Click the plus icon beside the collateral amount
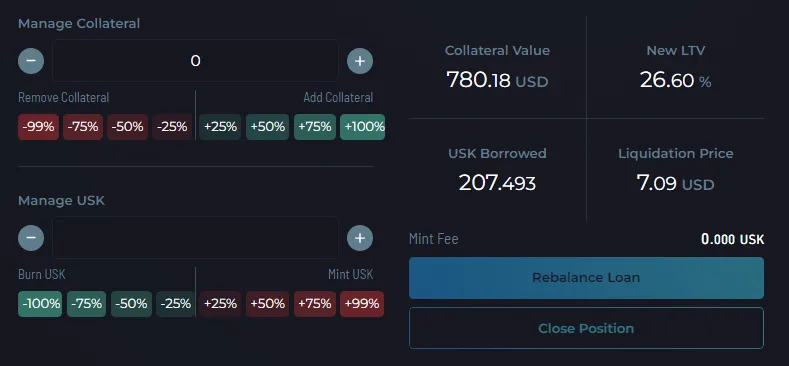 [x=360, y=61]
